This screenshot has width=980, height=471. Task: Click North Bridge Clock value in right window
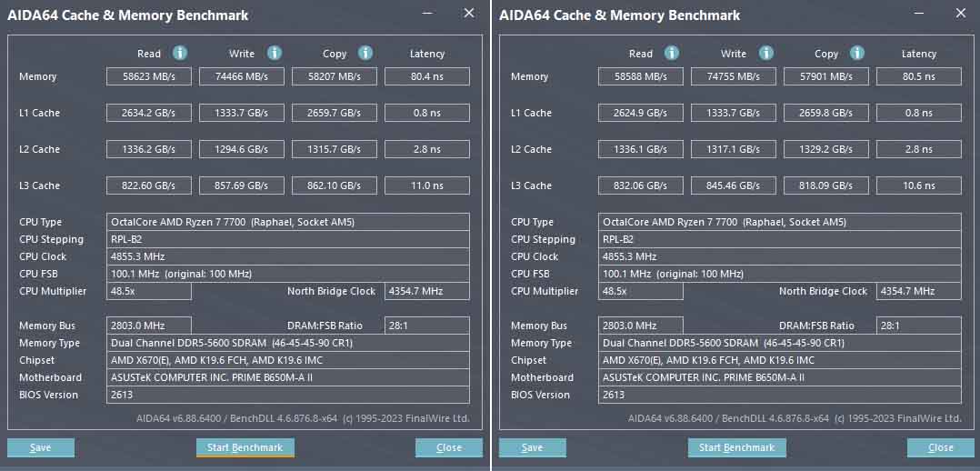coord(919,292)
